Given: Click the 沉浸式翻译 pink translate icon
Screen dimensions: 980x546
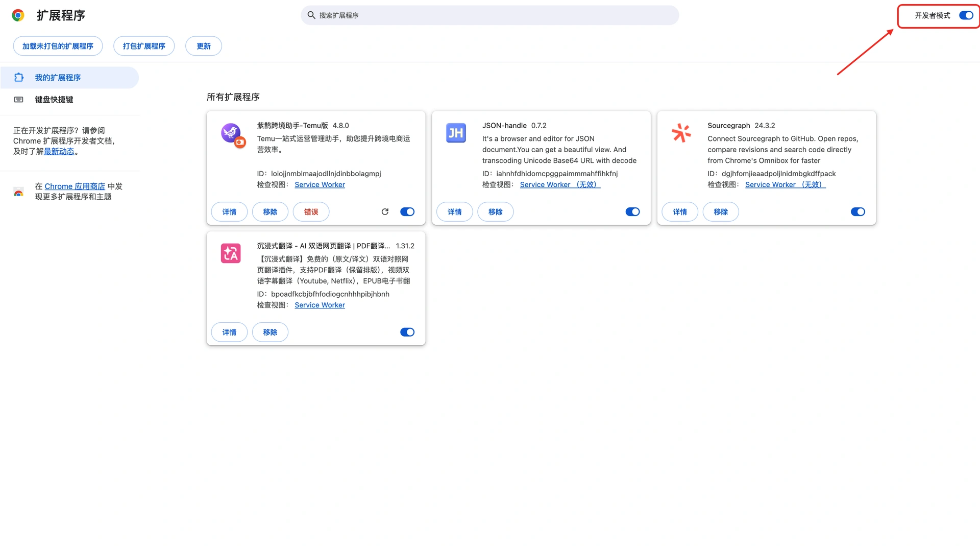Looking at the screenshot, I should click(x=231, y=253).
